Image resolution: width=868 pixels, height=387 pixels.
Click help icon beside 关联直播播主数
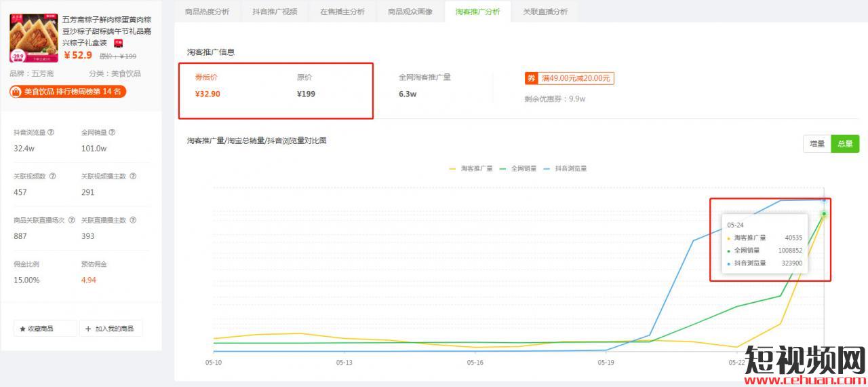pyautogui.click(x=133, y=220)
